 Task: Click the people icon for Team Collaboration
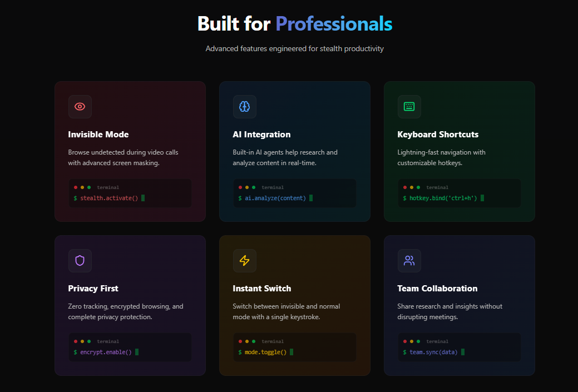[x=409, y=261]
